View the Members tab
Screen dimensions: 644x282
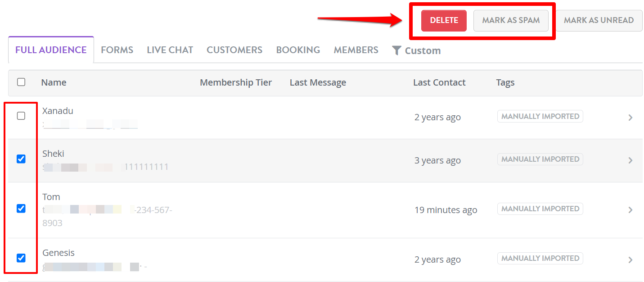pos(356,50)
